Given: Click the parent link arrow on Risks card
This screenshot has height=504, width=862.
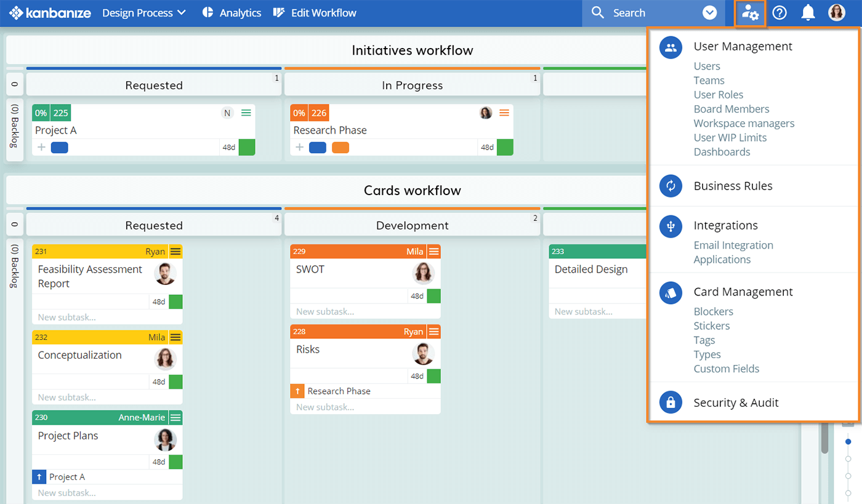Looking at the screenshot, I should pyautogui.click(x=297, y=391).
